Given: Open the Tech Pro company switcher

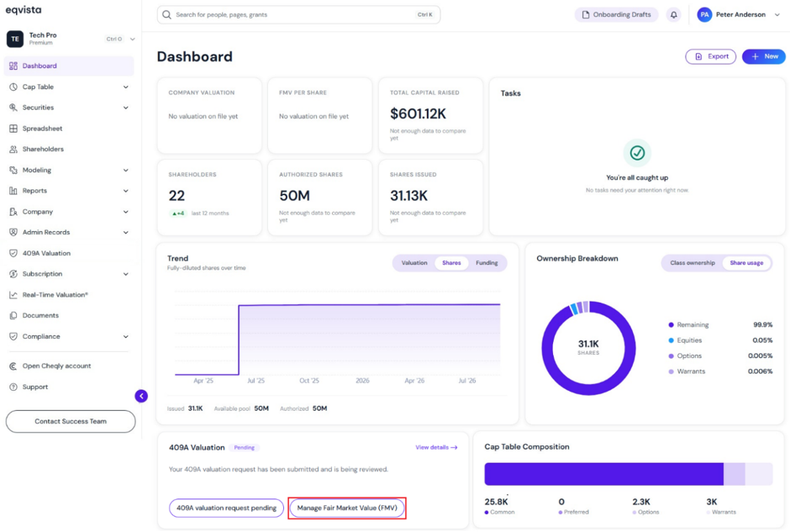Looking at the screenshot, I should [70, 39].
